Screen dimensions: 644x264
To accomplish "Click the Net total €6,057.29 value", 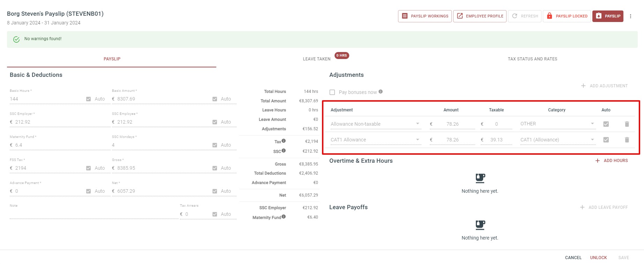I will (x=308, y=195).
